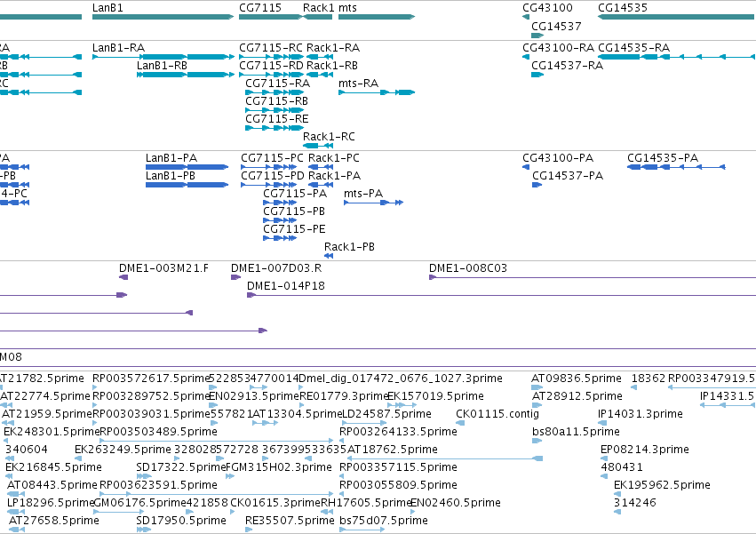Click the RP003055809.5prime EST label
Image resolution: width=756 pixels, height=534 pixels.
click(x=398, y=485)
